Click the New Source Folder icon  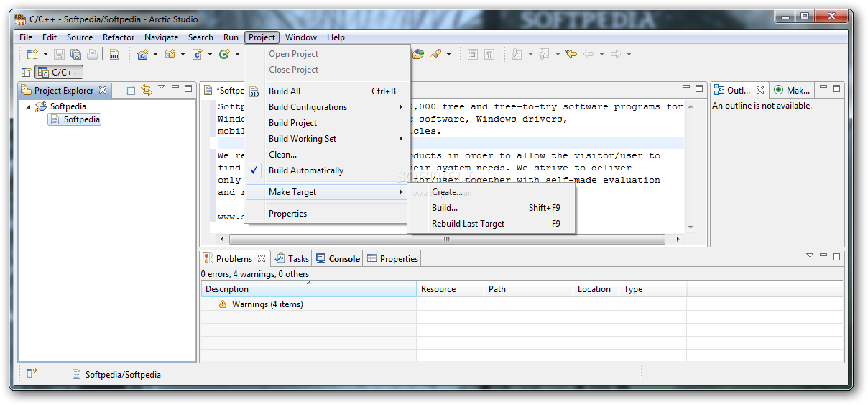point(170,54)
